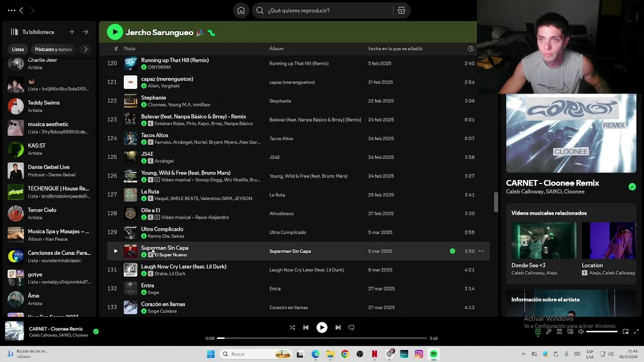Select track Tacos Altos

298,138
